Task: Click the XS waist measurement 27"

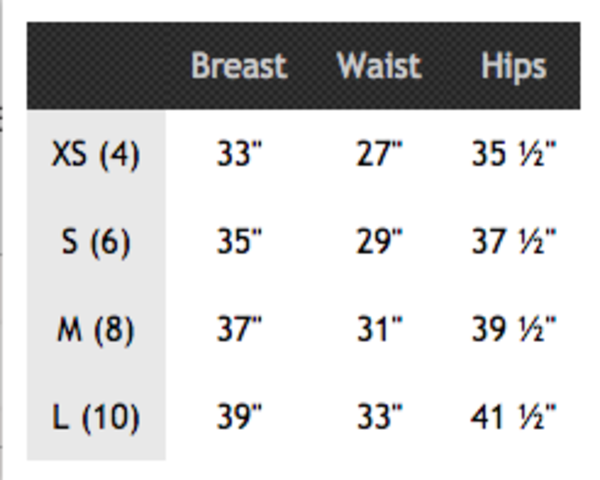Action: point(379,154)
